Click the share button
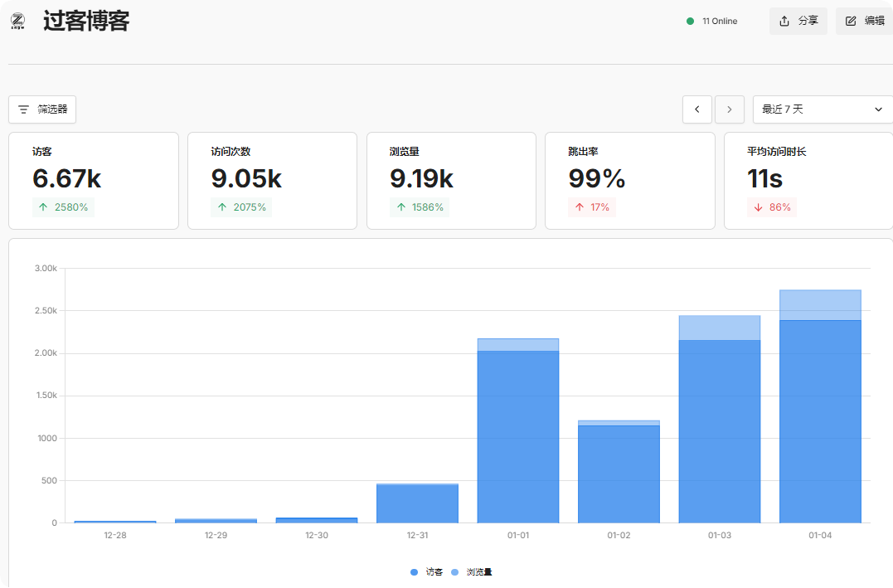Viewport: 893px width, 588px height. click(798, 21)
